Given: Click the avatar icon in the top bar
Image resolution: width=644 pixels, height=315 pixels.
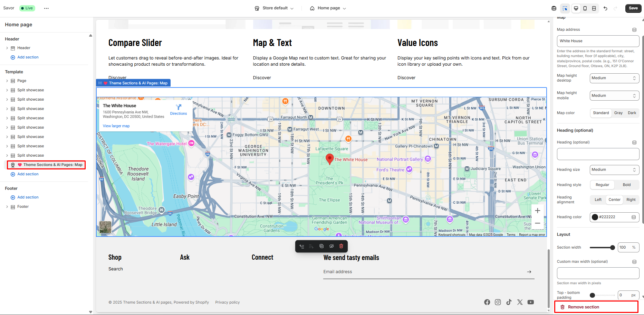Looking at the screenshot, I should (x=554, y=8).
